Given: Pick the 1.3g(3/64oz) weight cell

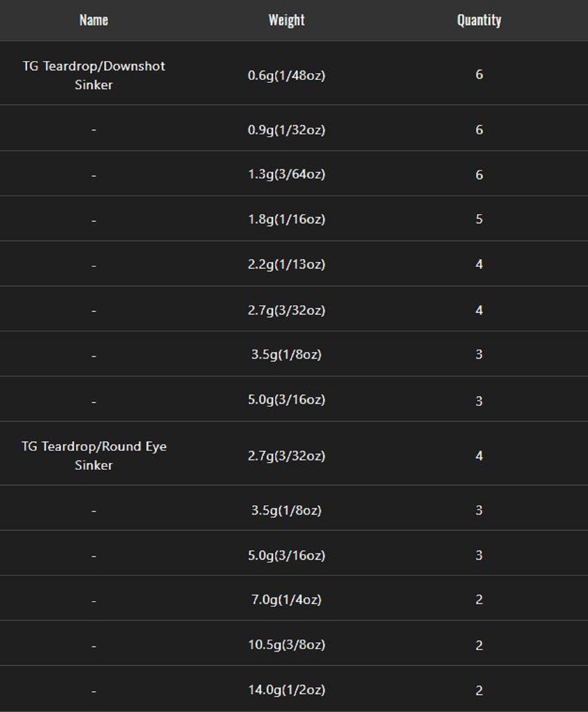Looking at the screenshot, I should [286, 174].
